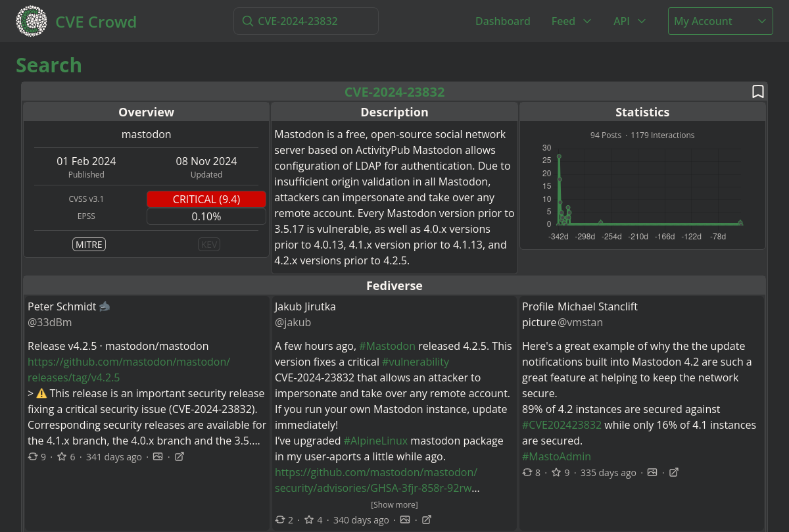Open the MITRE reference link
Screen dimensions: 789x532
(x=89, y=245)
